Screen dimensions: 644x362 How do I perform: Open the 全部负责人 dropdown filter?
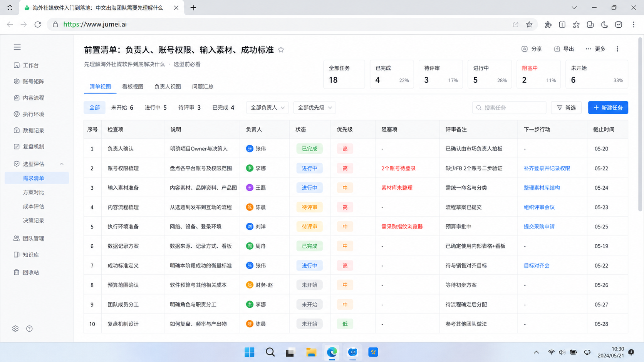pos(267,108)
